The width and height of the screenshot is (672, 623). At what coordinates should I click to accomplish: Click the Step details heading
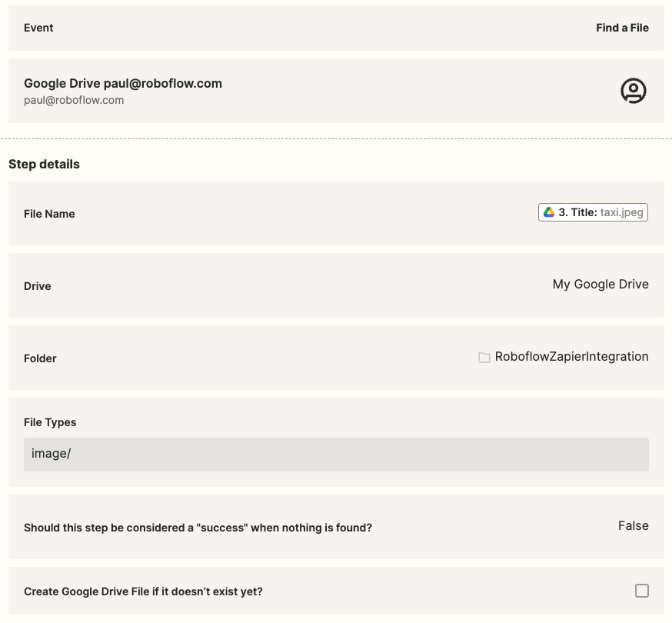44,164
